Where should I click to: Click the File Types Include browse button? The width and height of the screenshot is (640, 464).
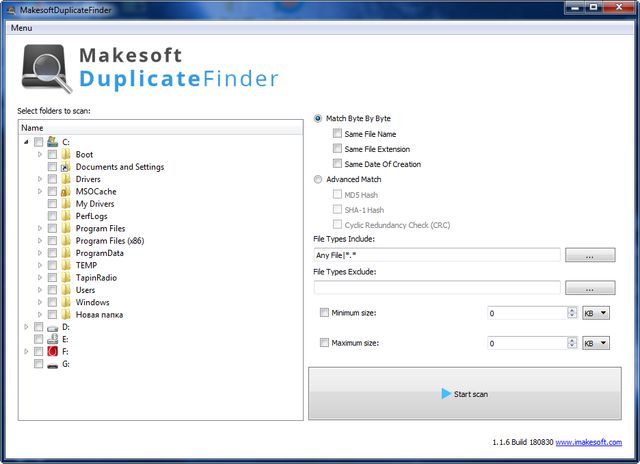589,256
